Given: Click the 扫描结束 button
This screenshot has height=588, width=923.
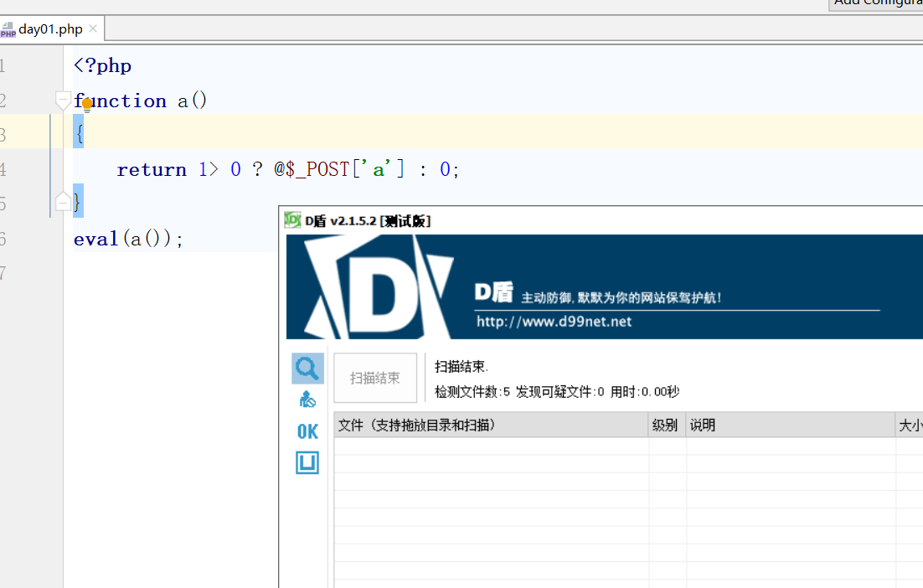Looking at the screenshot, I should [x=375, y=378].
